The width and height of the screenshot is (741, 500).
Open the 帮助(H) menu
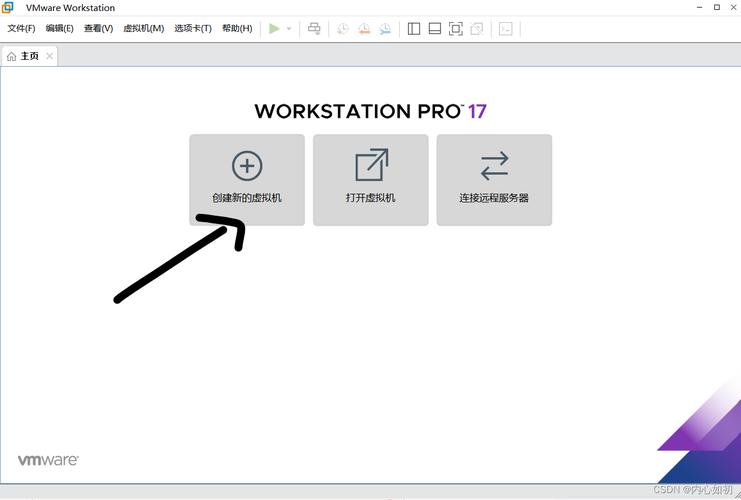tap(237, 28)
